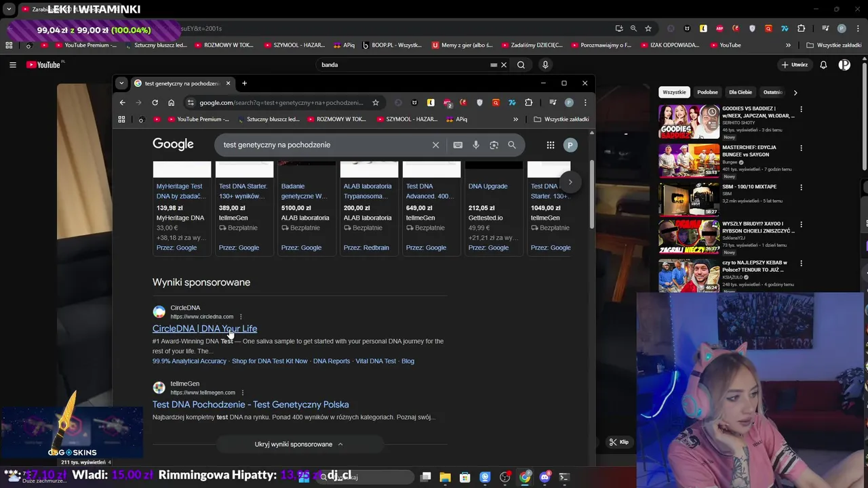Open the Google apps grid
The width and height of the screenshot is (868, 488).
[551, 145]
